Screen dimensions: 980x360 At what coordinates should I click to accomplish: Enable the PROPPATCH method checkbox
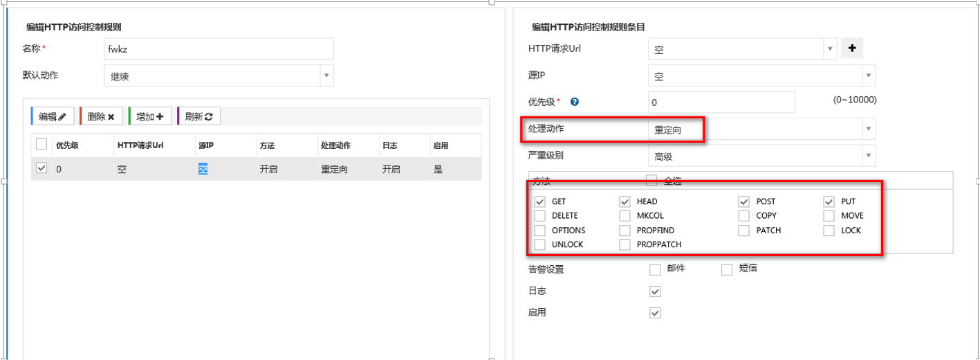(625, 244)
